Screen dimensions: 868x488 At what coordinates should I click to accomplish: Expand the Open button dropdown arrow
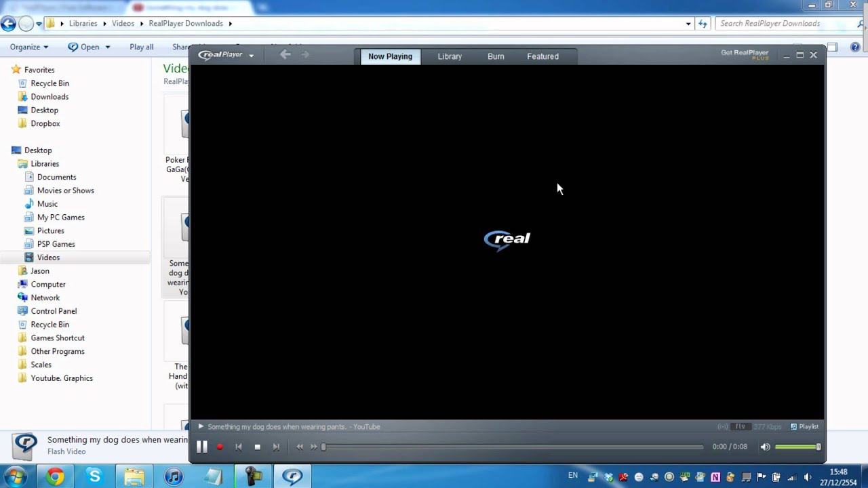click(x=106, y=47)
